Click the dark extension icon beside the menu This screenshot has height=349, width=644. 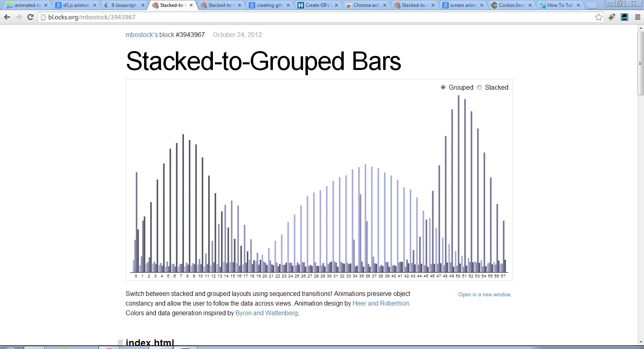pyautogui.click(x=625, y=17)
